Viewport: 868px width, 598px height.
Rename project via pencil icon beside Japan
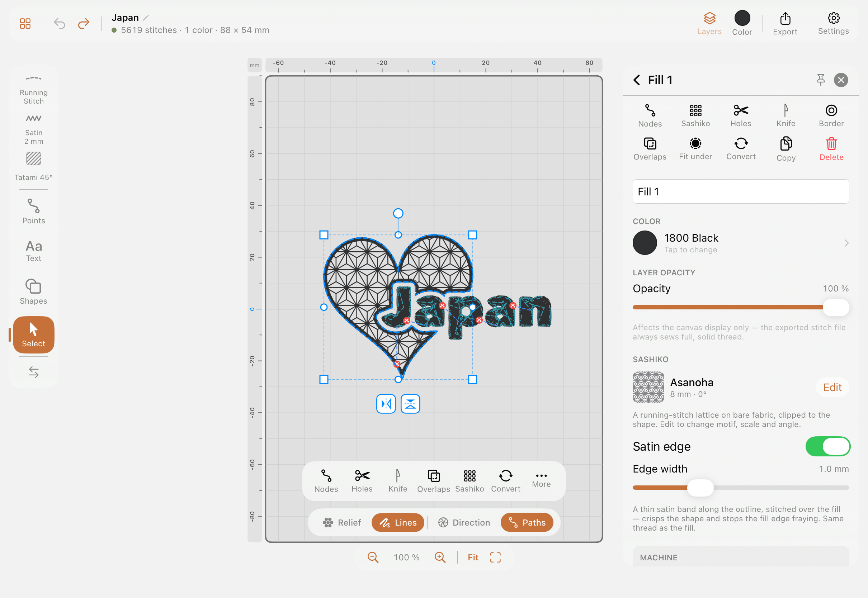146,18
